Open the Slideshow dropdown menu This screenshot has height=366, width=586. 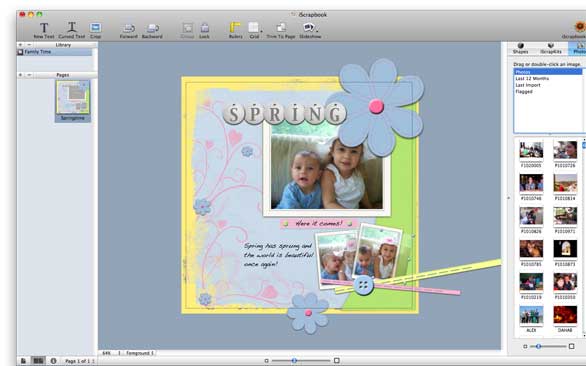(317, 31)
